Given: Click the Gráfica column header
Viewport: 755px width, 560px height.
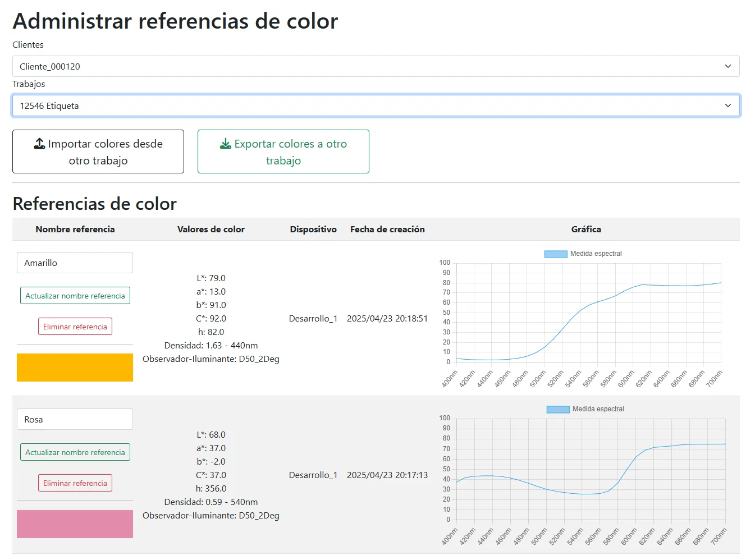Looking at the screenshot, I should (x=586, y=229).
